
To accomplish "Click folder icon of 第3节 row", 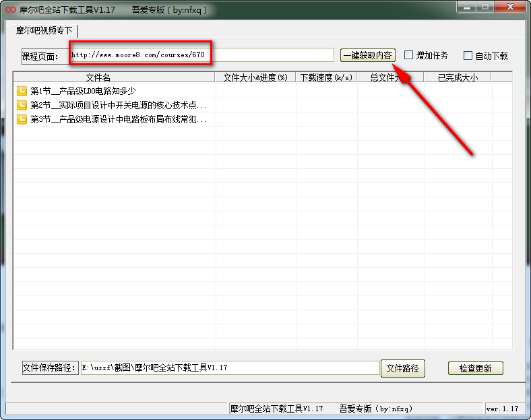I will [22, 119].
